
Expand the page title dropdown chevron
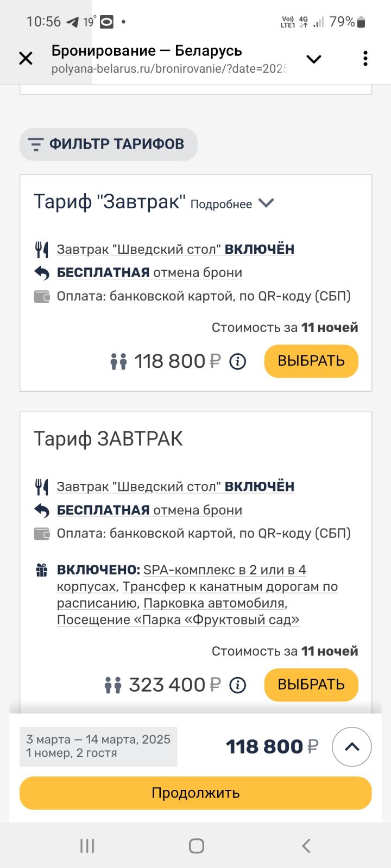click(x=314, y=59)
